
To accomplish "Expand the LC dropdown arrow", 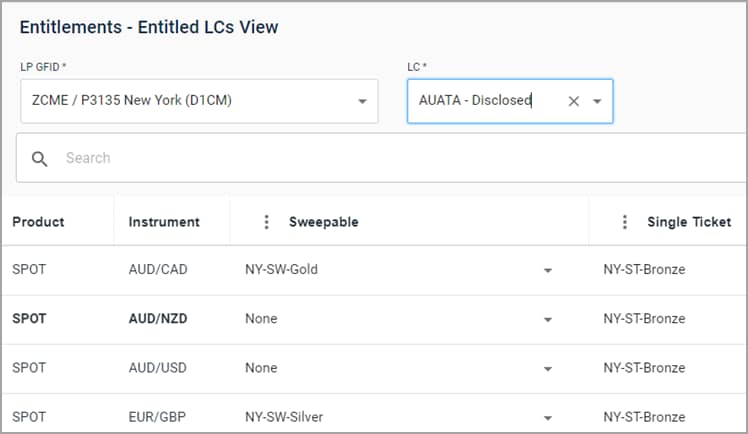I will pos(597,101).
